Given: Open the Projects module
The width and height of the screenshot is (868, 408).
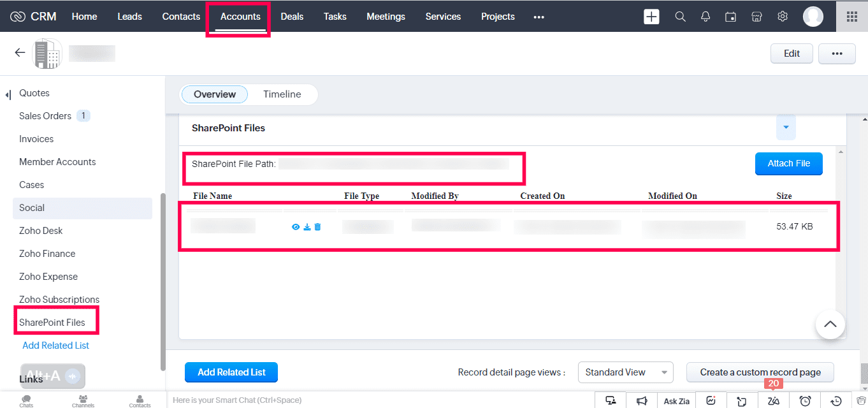Looking at the screenshot, I should click(x=498, y=17).
